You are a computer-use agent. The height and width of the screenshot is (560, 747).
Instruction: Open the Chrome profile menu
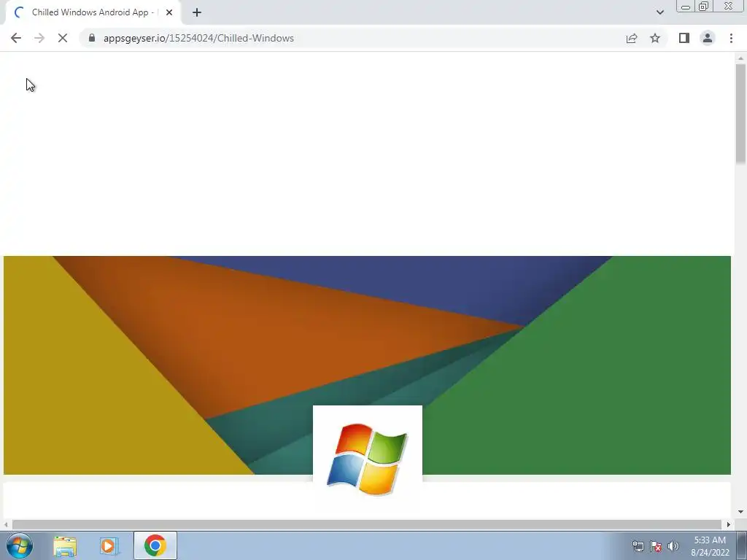tap(708, 38)
